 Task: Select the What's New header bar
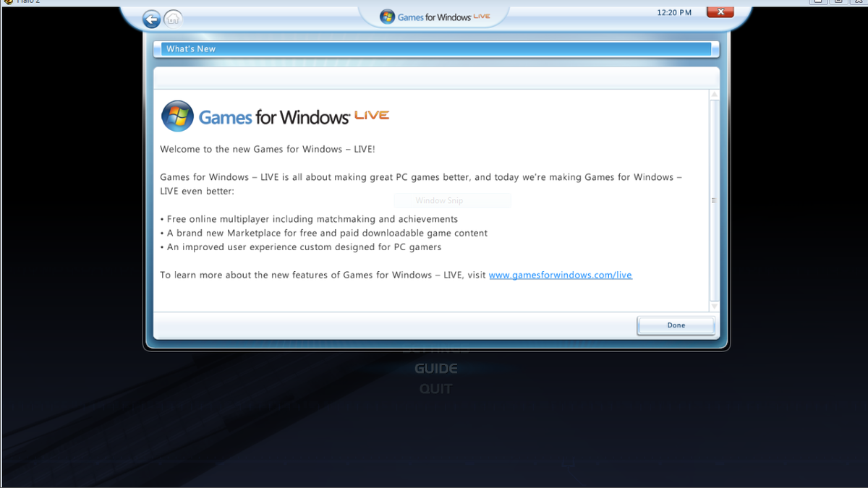[436, 49]
